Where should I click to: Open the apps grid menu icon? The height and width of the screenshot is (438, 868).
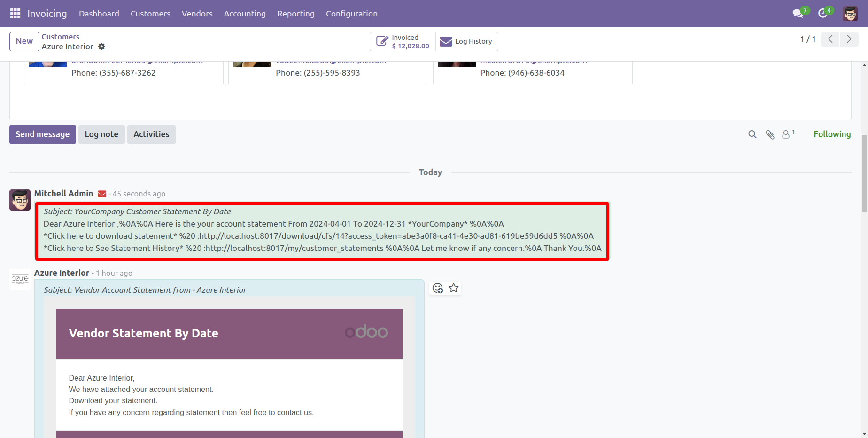(15, 14)
